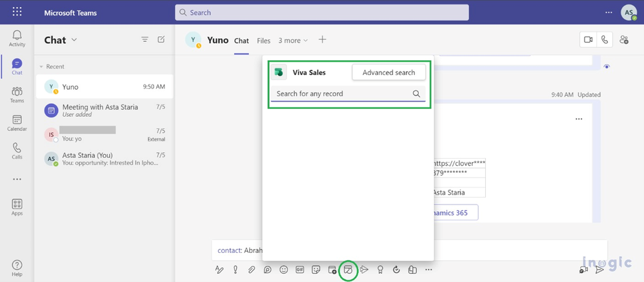Viewport: 644px width, 282px height.
Task: Click the search magnifier in Viva Sales
Action: pyautogui.click(x=416, y=94)
